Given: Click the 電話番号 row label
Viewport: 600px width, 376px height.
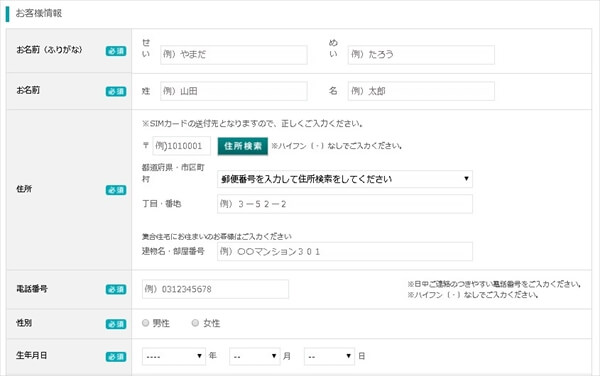Looking at the screenshot, I should 31,289.
